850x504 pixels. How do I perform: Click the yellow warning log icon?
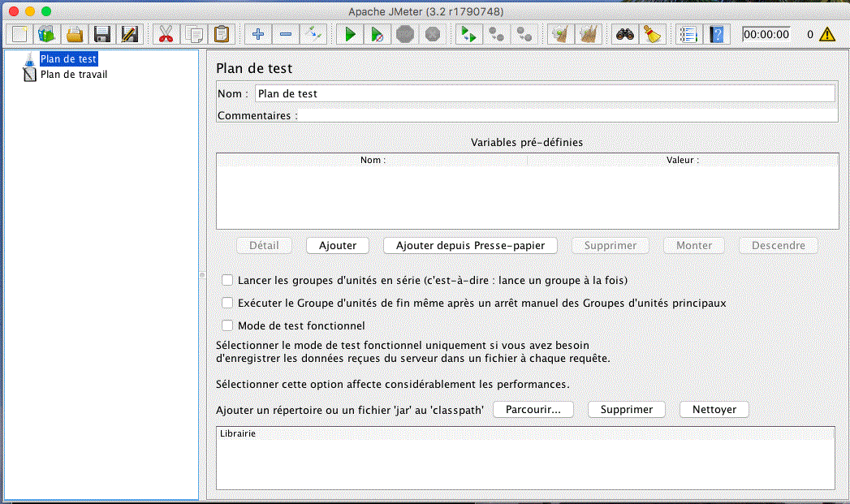point(827,34)
